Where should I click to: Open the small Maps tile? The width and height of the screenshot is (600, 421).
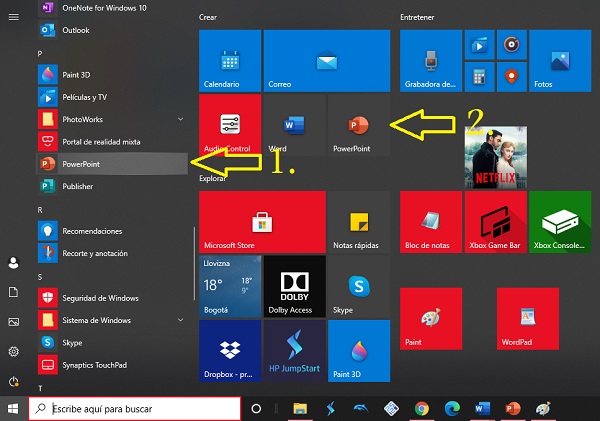click(x=512, y=77)
